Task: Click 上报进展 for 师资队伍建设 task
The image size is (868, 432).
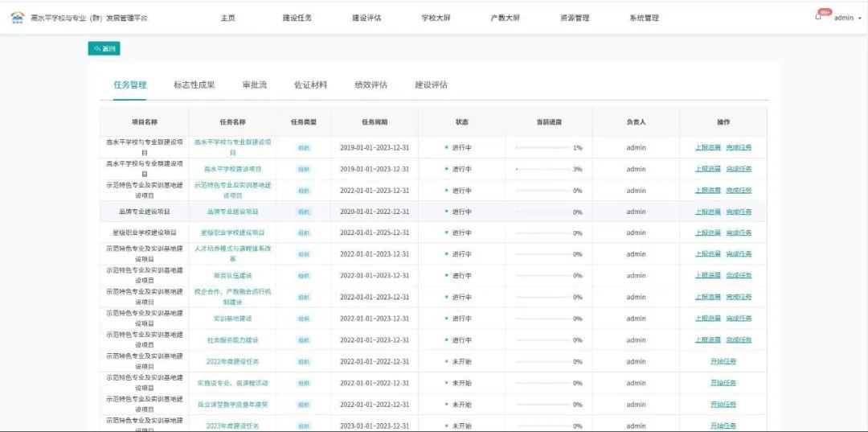Action: click(x=708, y=275)
